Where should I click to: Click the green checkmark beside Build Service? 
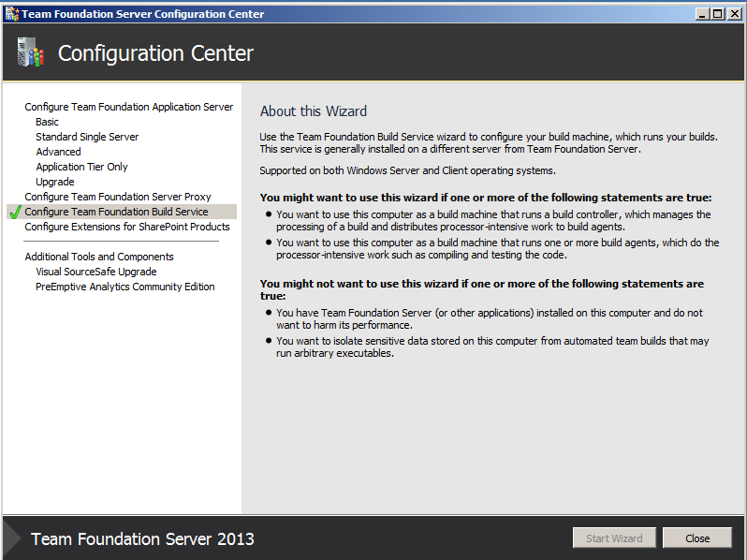16,212
